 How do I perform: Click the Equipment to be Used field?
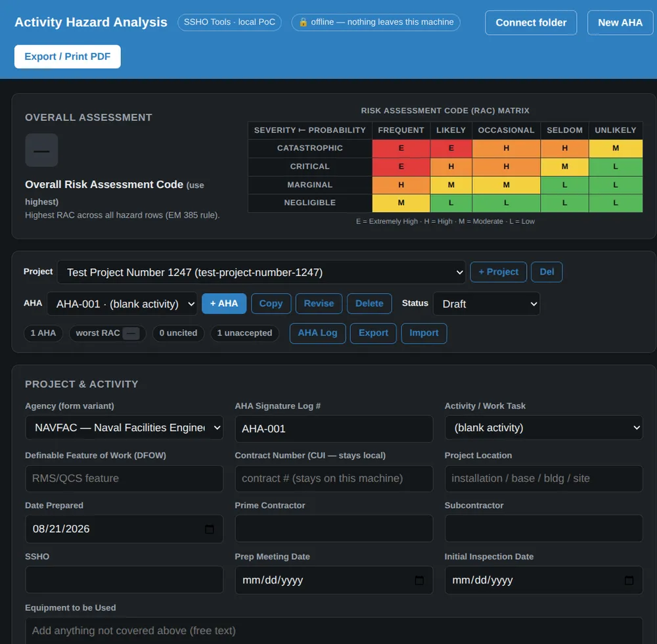(334, 631)
